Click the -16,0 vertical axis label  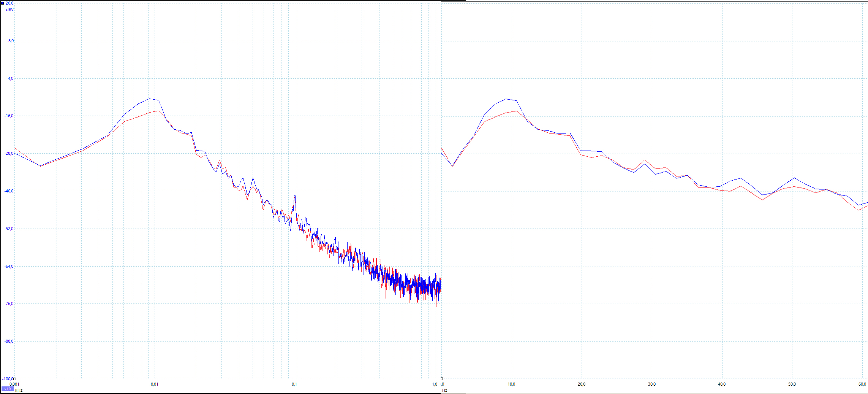(x=9, y=116)
